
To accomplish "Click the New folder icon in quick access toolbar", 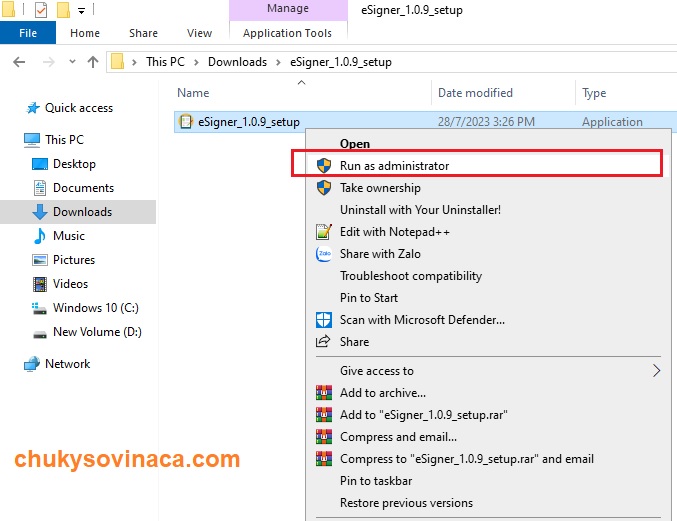I will pos(63,9).
